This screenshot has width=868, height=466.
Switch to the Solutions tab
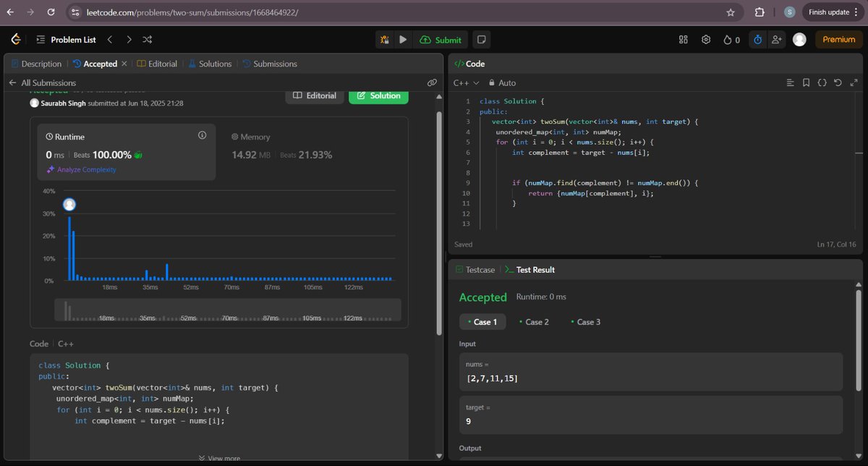[210, 64]
